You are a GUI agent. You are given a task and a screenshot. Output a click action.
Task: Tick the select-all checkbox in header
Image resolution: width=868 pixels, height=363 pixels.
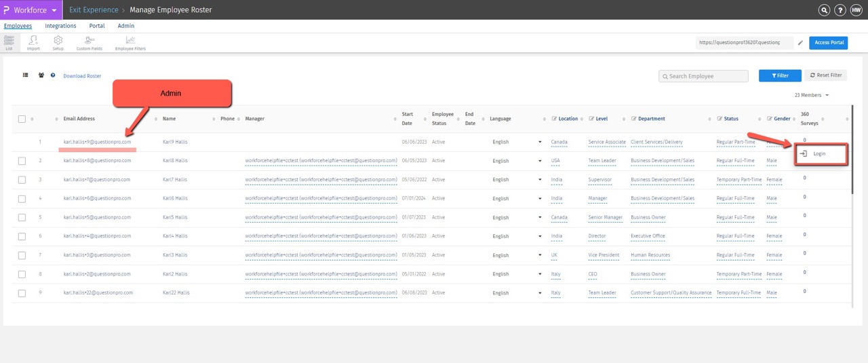pos(22,119)
